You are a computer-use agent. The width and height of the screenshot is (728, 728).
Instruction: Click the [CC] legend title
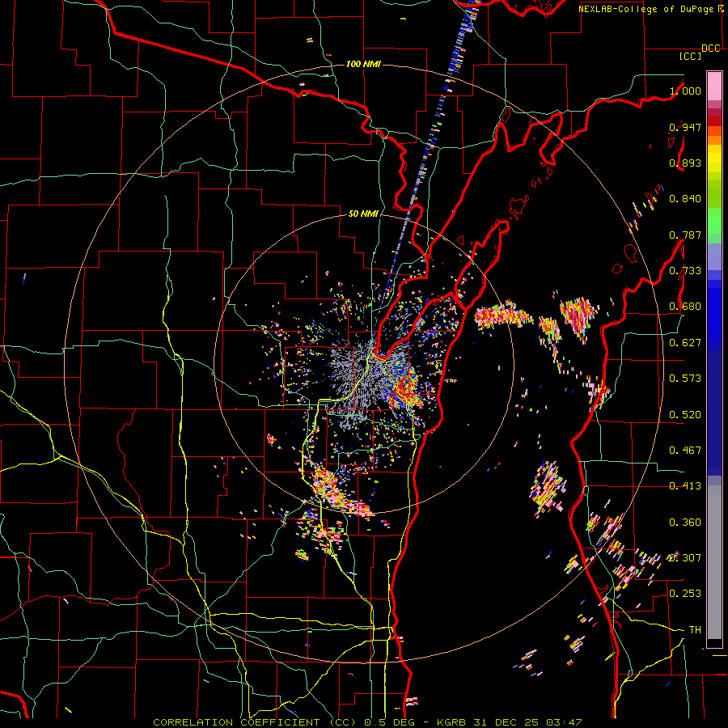(x=691, y=56)
